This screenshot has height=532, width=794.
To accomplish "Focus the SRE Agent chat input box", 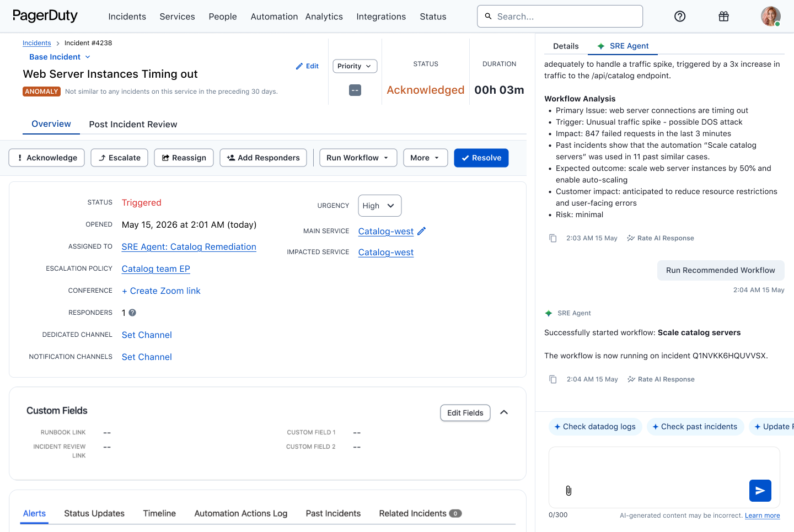I will (x=664, y=477).
